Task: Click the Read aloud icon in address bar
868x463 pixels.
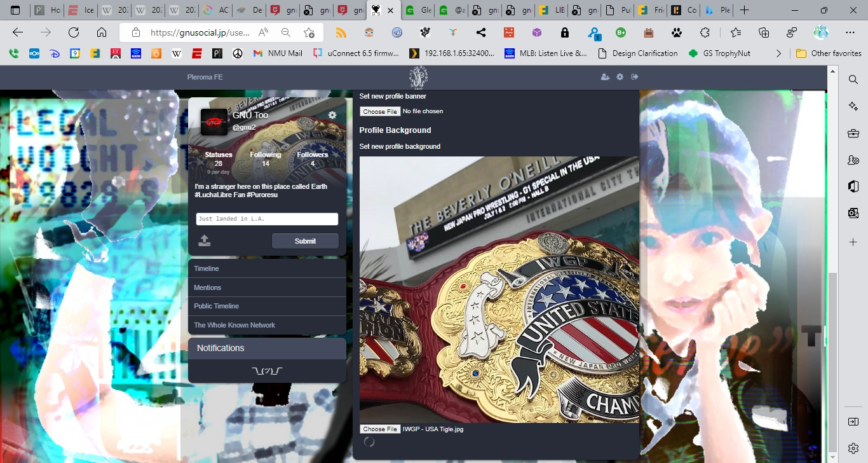Action: [x=264, y=32]
